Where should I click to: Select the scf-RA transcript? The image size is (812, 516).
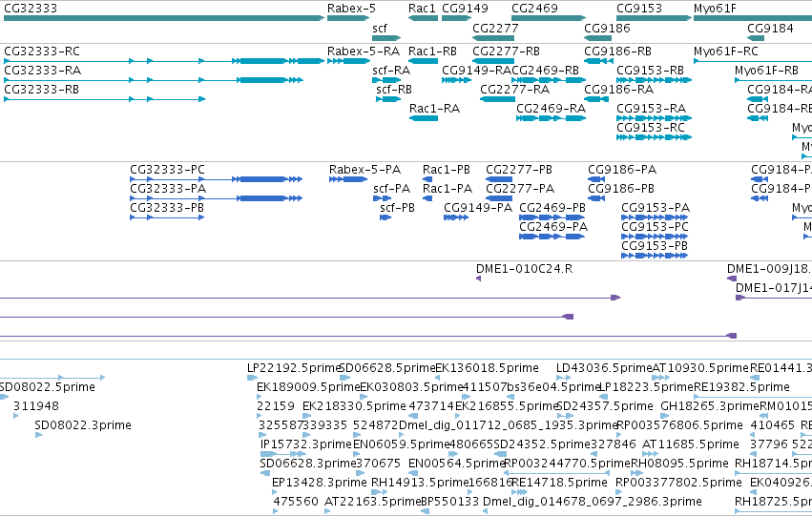point(386,80)
